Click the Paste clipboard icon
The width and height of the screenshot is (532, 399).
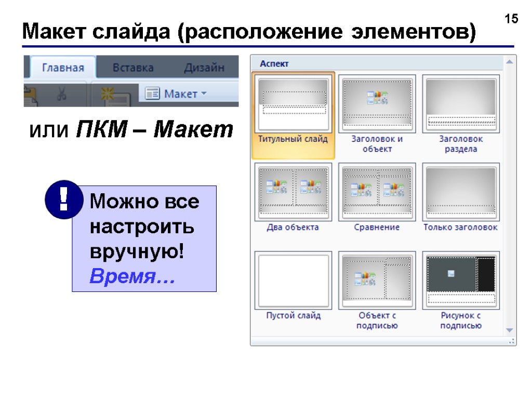[31, 96]
